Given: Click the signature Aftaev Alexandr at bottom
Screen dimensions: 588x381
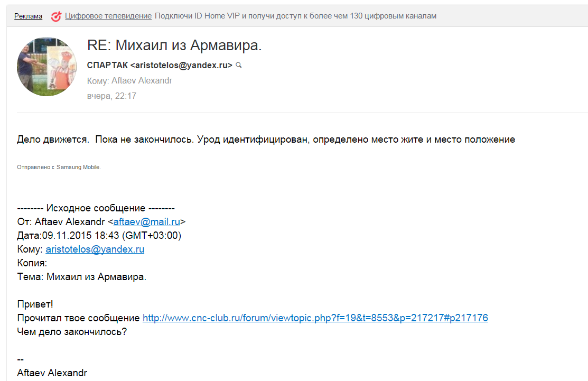Looking at the screenshot, I should tap(52, 373).
